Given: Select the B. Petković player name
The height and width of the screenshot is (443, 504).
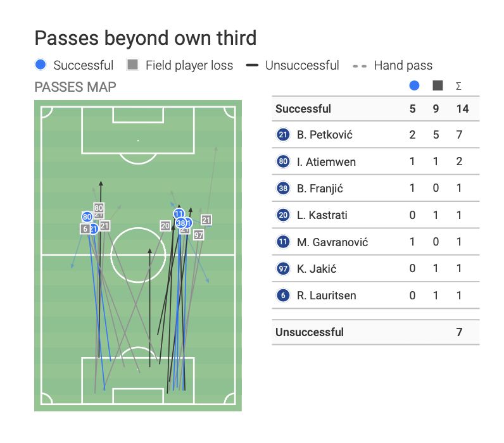Looking at the screenshot, I should [324, 135].
